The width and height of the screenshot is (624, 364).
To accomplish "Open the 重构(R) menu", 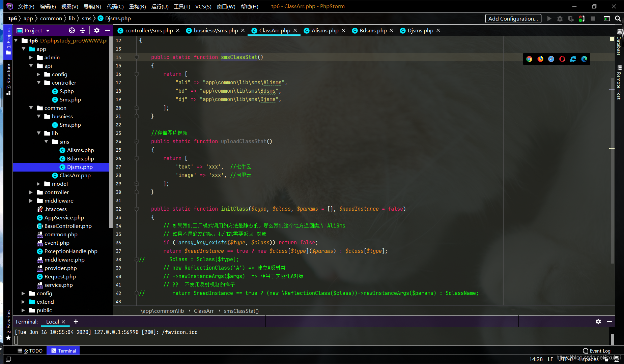I will coord(137,6).
